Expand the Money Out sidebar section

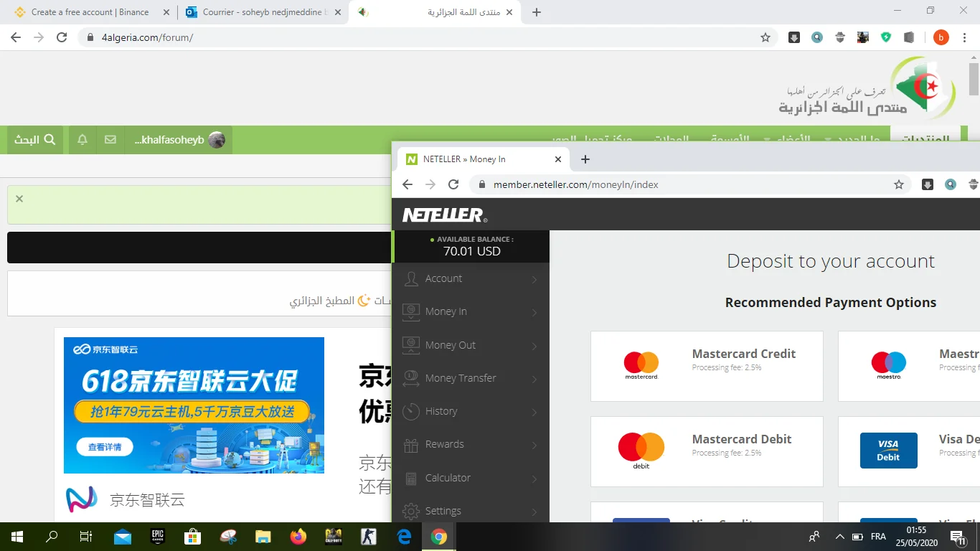click(471, 345)
